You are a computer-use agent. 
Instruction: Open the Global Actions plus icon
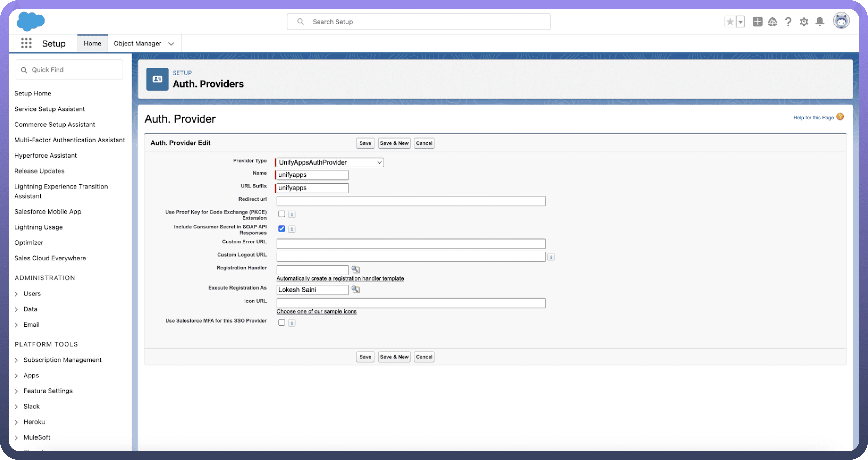758,22
